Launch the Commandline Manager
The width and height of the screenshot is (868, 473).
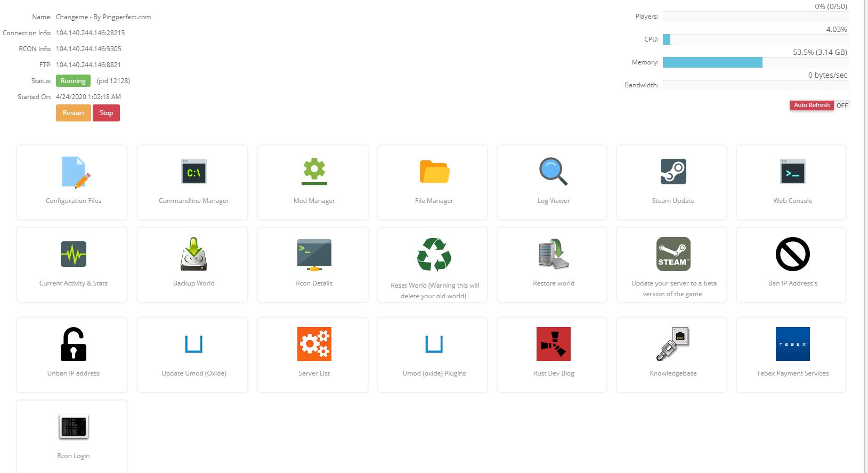click(193, 172)
